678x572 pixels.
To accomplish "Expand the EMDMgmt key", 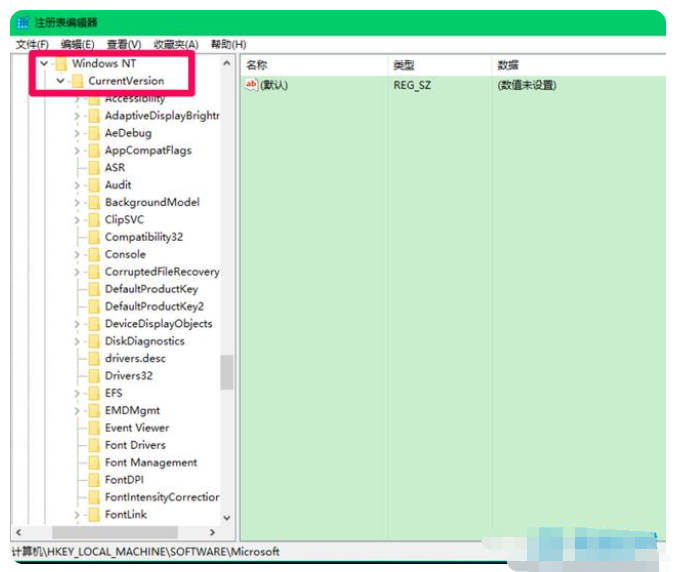I will pyautogui.click(x=77, y=410).
